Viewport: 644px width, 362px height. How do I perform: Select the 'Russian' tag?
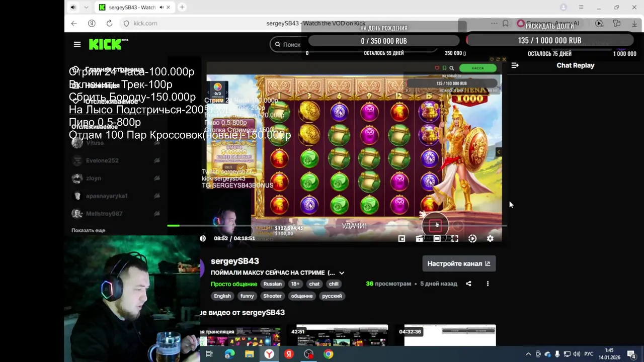point(273,284)
